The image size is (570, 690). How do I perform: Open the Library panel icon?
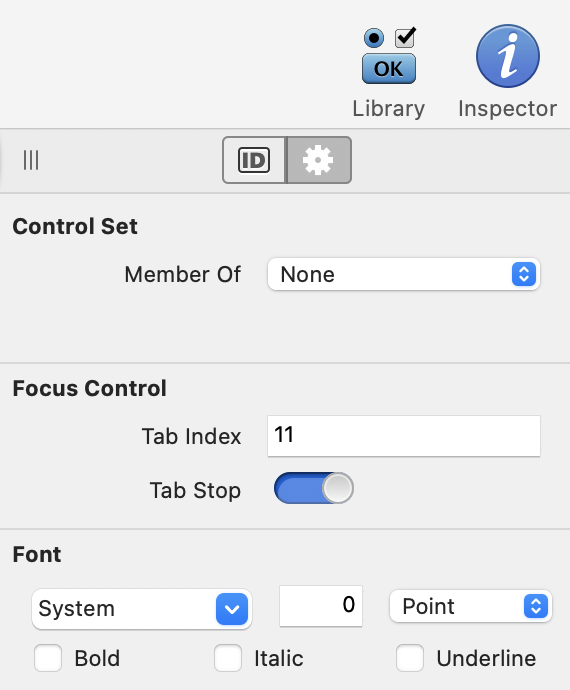pos(389,55)
